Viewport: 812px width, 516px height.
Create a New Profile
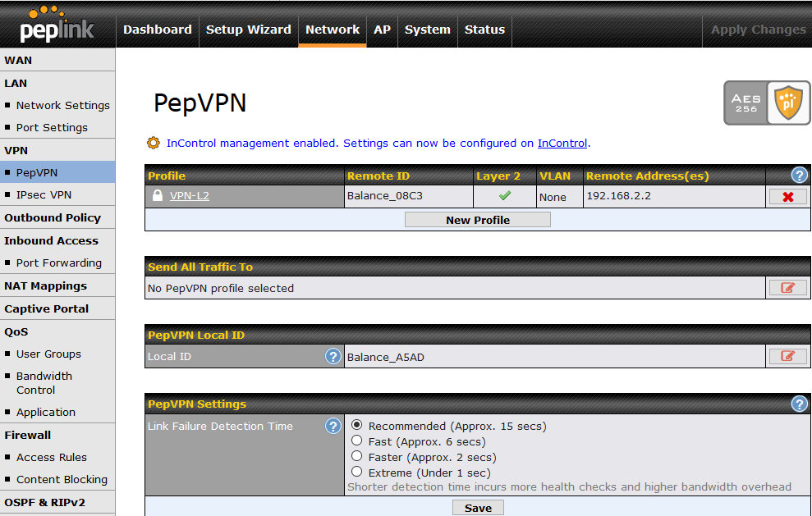click(478, 220)
